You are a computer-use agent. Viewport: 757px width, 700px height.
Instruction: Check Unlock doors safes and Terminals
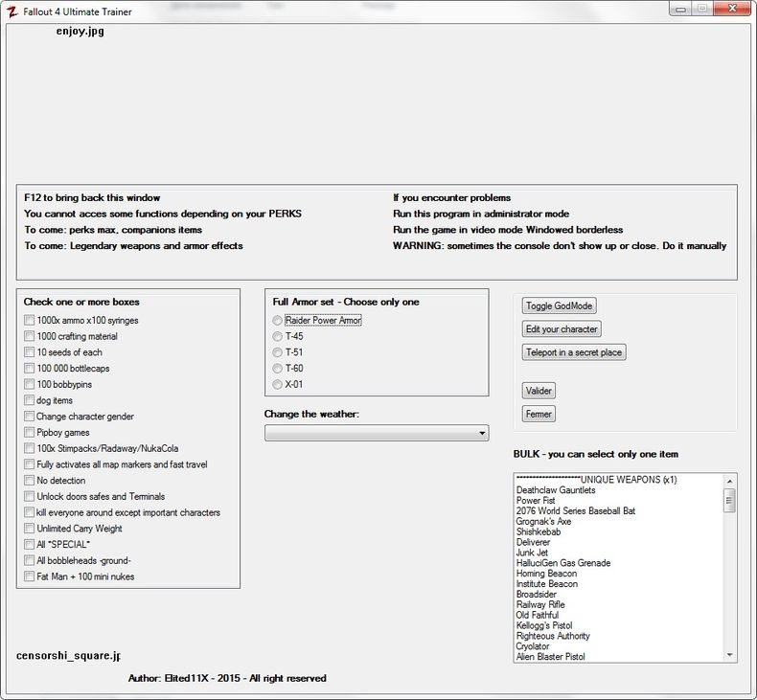[30, 496]
